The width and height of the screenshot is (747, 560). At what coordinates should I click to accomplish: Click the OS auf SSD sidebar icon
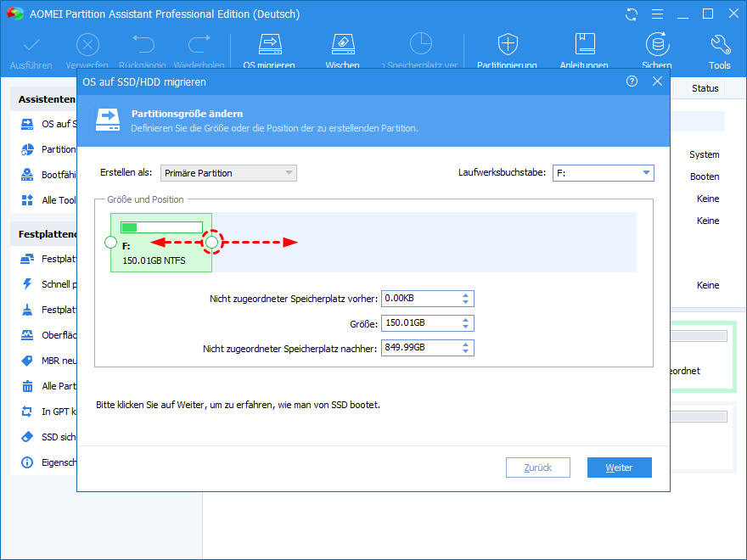(27, 124)
